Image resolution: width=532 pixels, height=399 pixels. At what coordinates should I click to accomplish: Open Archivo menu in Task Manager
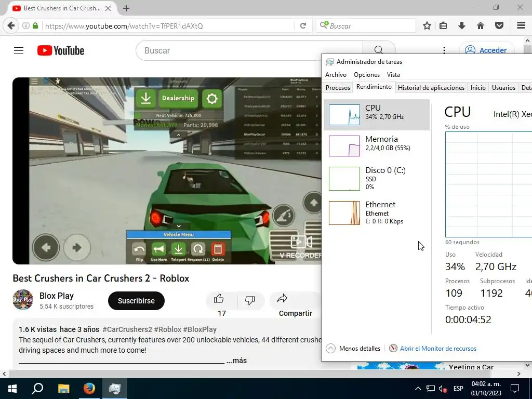[x=336, y=75]
